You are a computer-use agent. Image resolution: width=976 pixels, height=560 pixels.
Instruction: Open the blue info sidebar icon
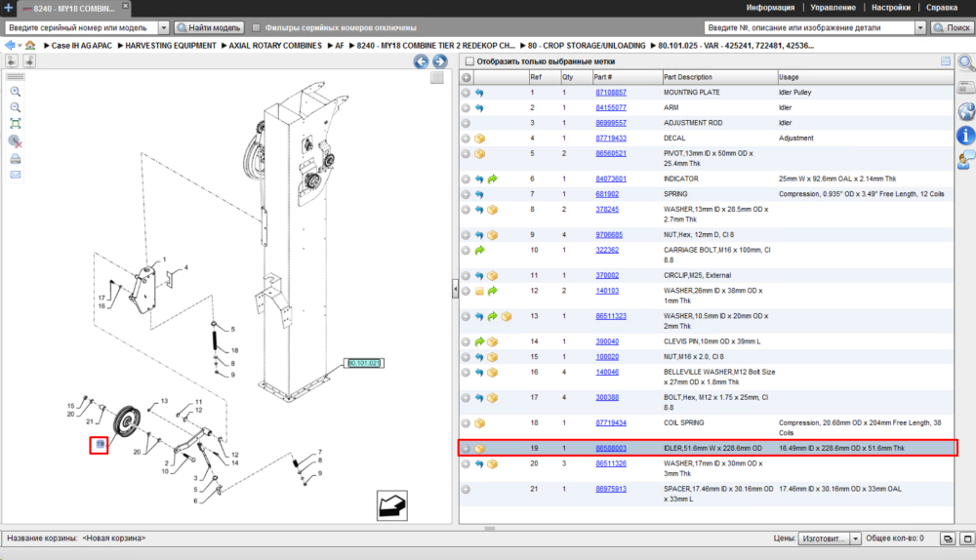click(966, 135)
